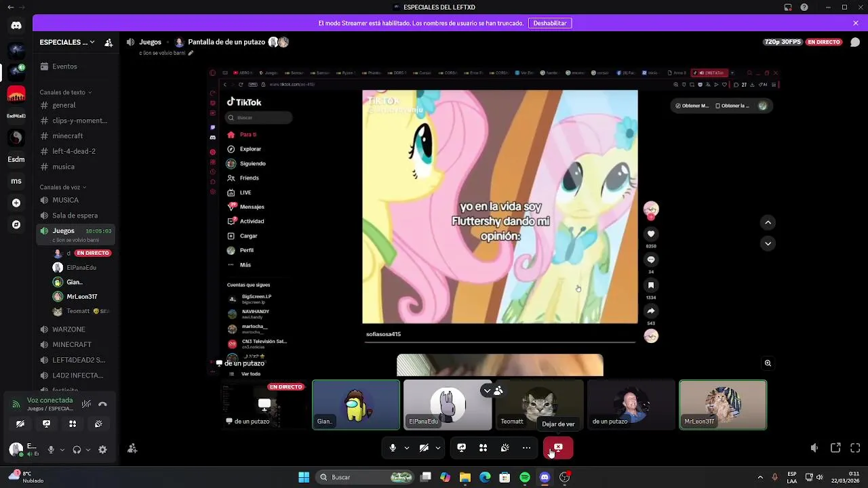Expand ESPECIALES server header dropdown
This screenshot has height=488, width=868.
click(x=92, y=42)
